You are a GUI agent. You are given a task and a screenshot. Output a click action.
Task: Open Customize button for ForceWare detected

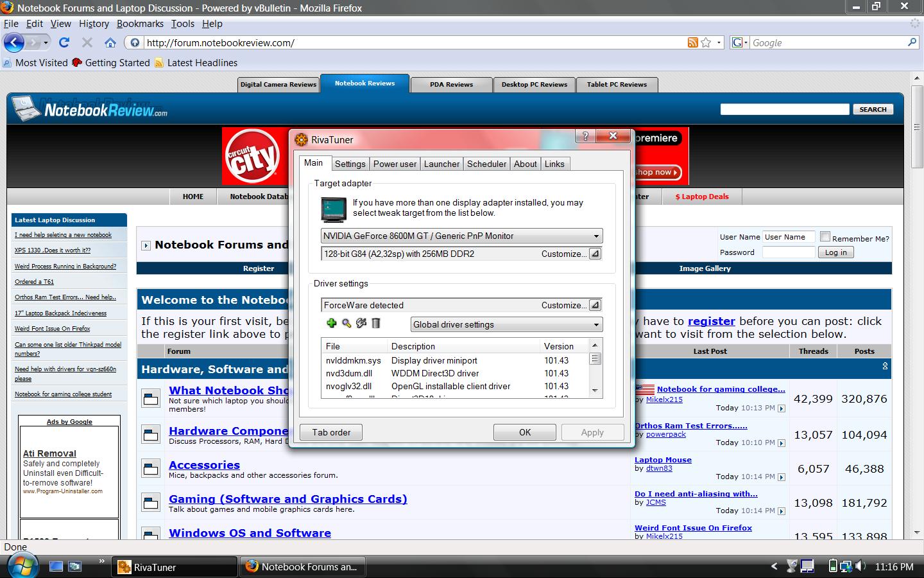tap(595, 305)
